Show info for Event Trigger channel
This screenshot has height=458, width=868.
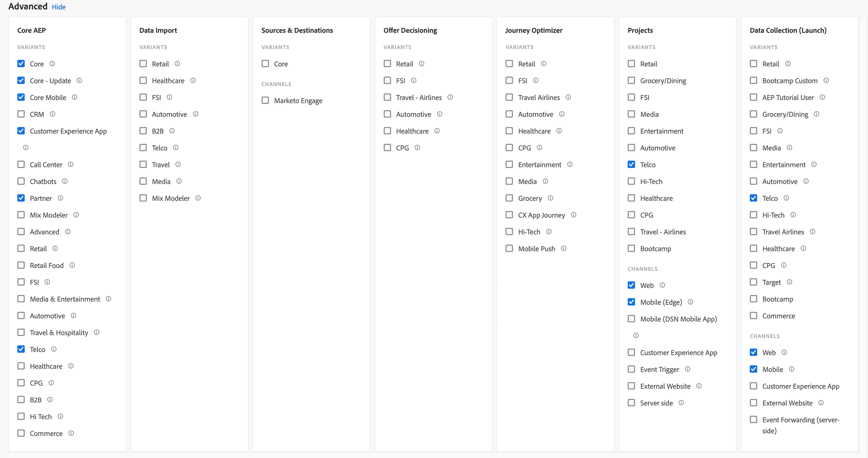point(687,369)
